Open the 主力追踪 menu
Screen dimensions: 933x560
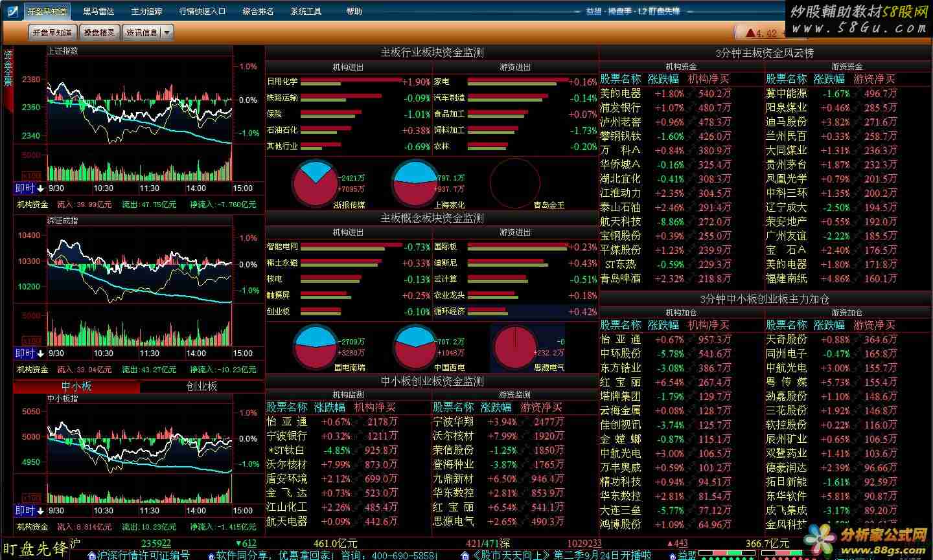point(146,11)
